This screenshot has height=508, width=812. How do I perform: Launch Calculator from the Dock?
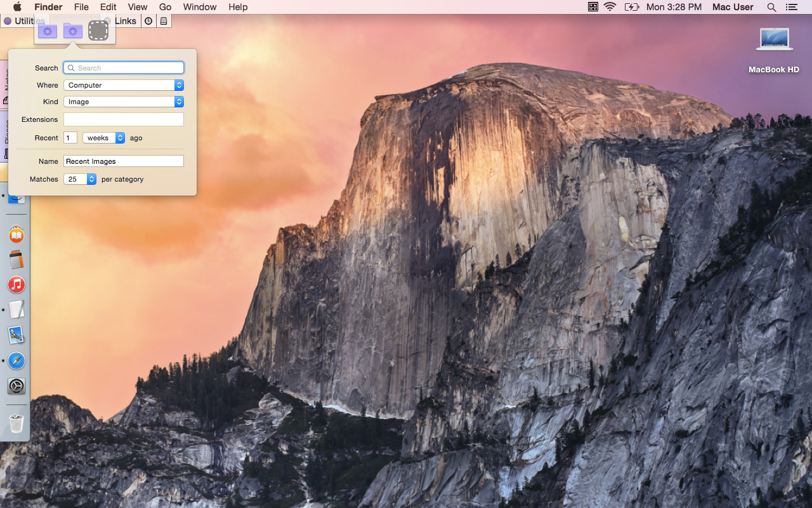[16, 260]
